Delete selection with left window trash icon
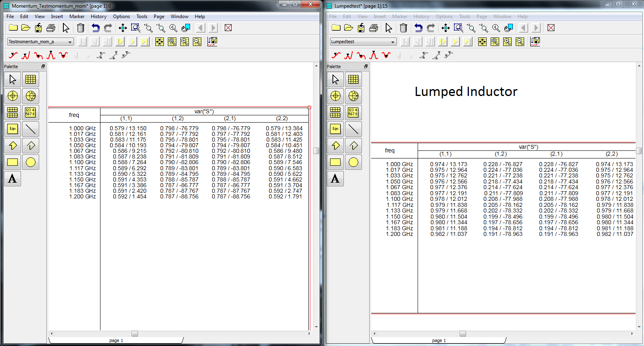This screenshot has width=644, height=346. (x=81, y=28)
